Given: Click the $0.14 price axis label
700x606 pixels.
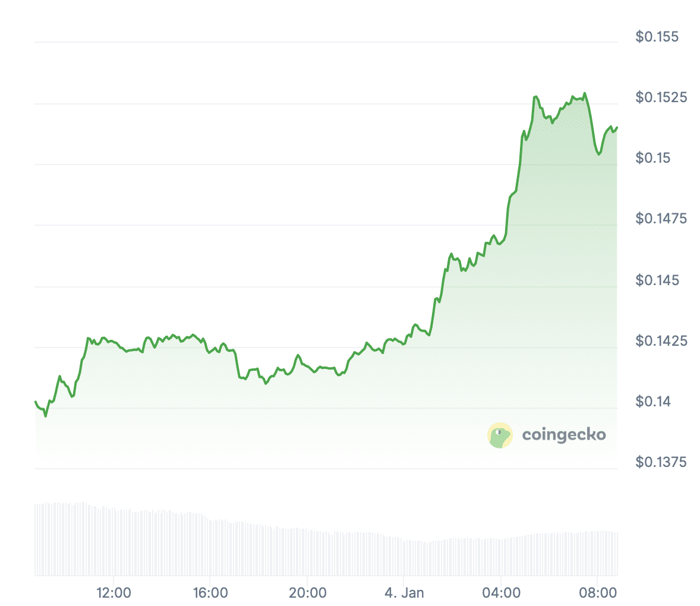Looking at the screenshot, I should [x=652, y=402].
